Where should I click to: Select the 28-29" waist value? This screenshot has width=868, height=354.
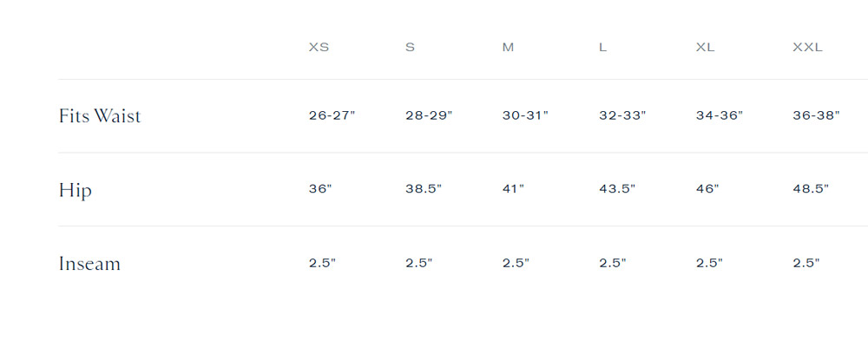click(429, 115)
